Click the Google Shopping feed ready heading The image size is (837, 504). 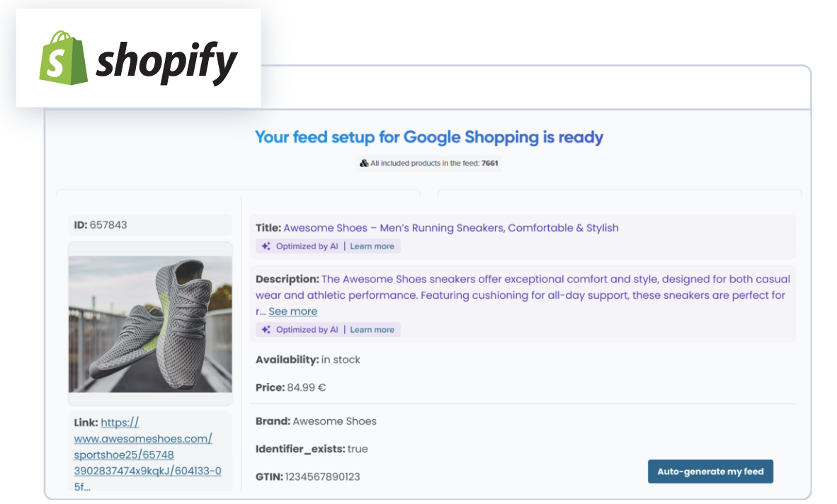(428, 137)
